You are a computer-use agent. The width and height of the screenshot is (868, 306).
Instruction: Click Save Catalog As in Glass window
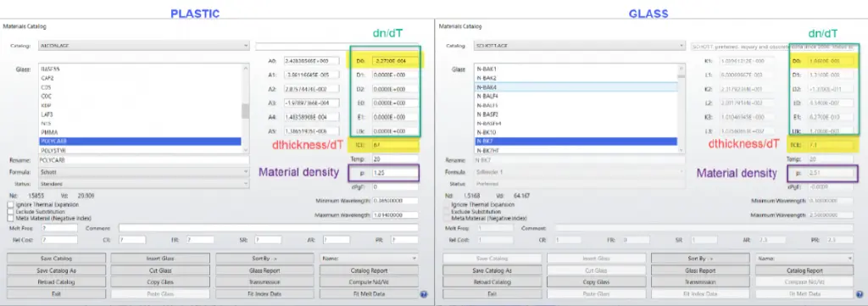tap(492, 270)
